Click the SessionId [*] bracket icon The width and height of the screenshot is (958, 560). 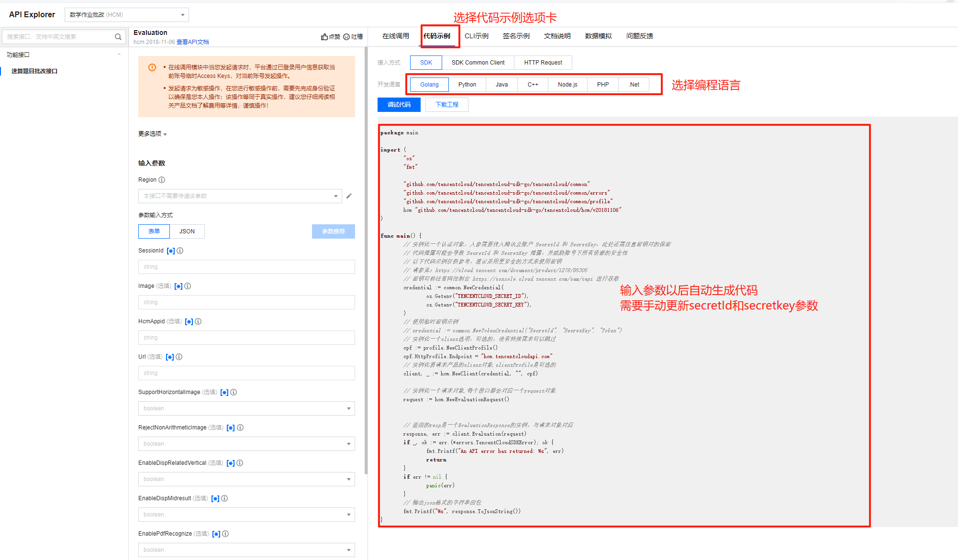click(x=171, y=251)
